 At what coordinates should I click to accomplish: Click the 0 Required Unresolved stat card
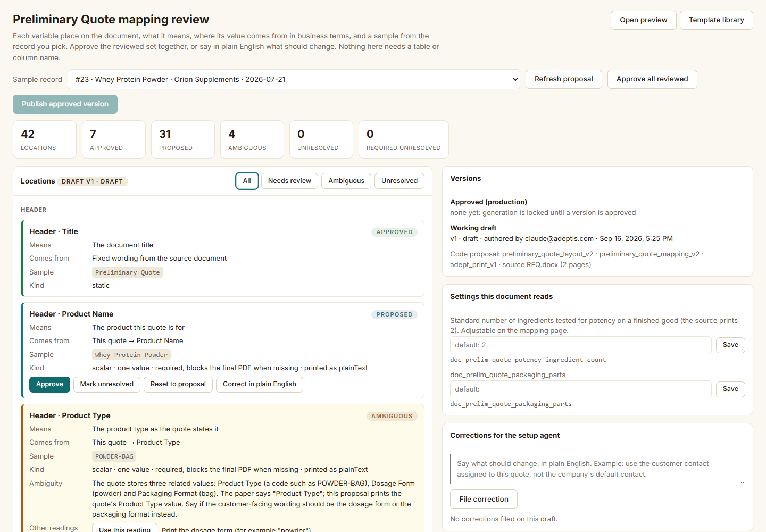(x=404, y=139)
